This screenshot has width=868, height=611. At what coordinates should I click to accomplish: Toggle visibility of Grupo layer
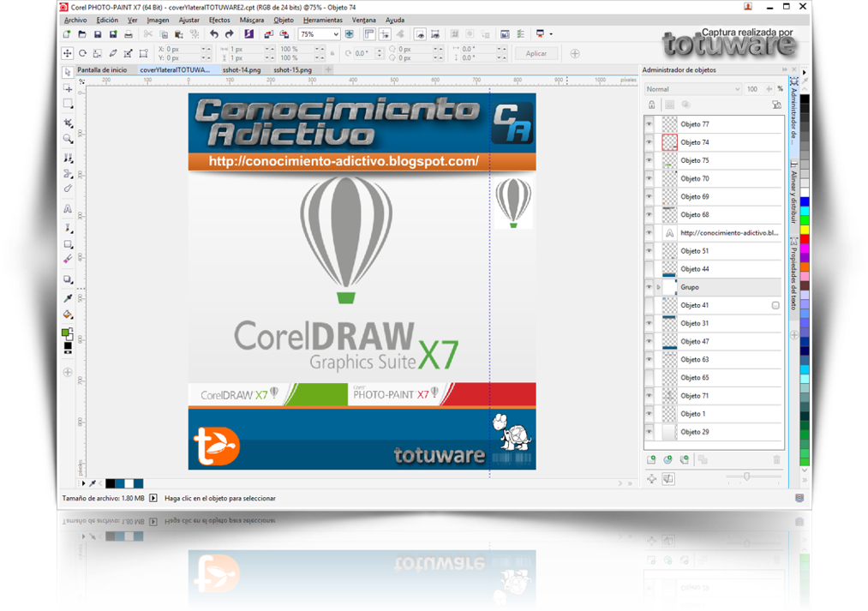coord(649,287)
